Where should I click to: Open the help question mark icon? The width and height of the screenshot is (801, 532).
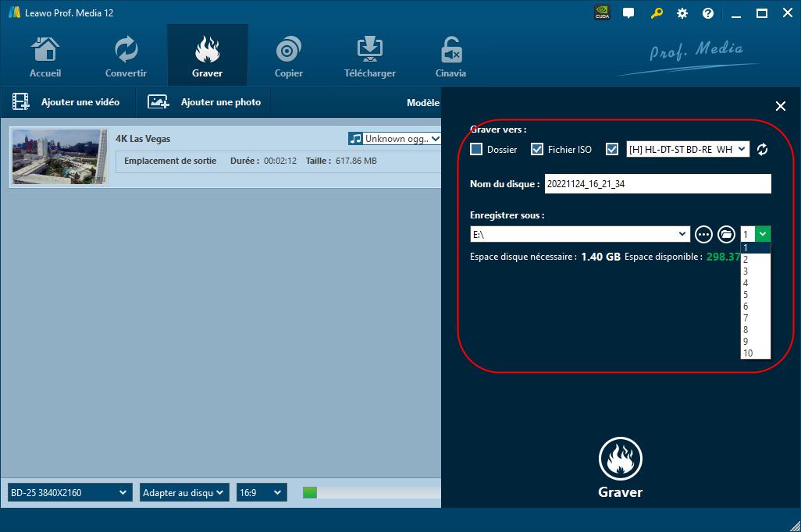708,13
